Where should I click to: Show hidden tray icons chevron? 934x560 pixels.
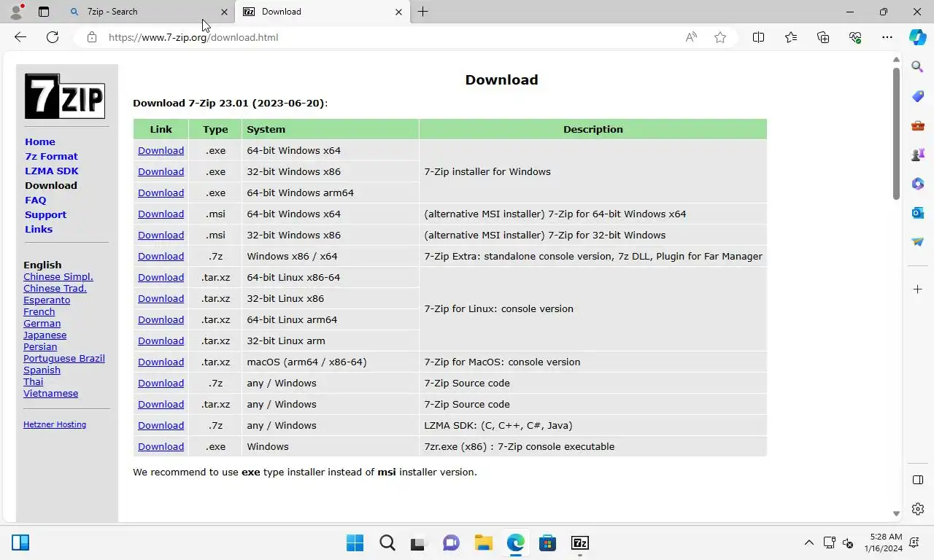[808, 542]
